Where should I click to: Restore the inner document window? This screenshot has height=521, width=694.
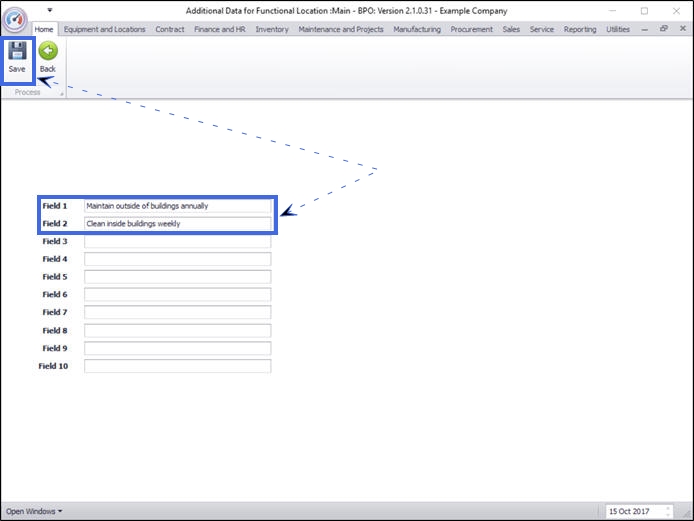(x=663, y=28)
